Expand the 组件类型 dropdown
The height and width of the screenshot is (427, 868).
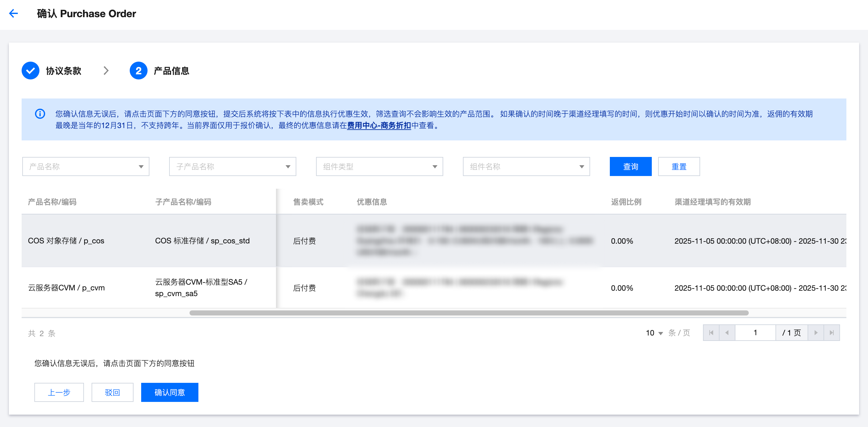coord(379,166)
